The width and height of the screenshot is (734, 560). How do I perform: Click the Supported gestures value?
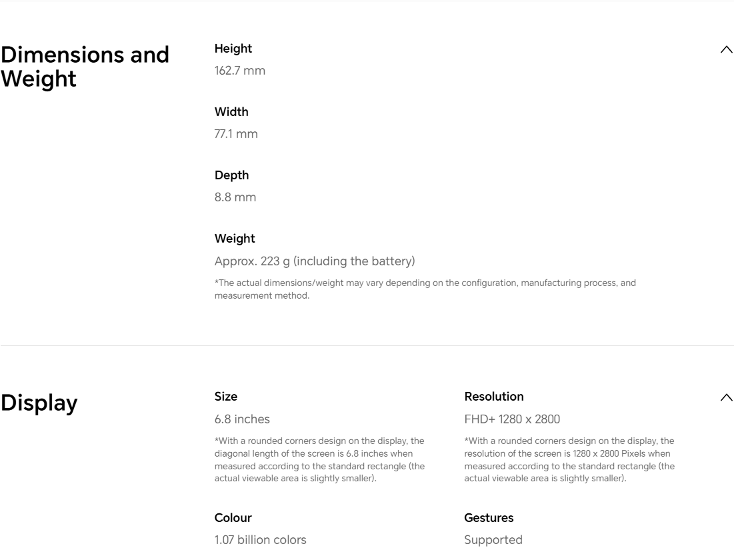tap(493, 540)
